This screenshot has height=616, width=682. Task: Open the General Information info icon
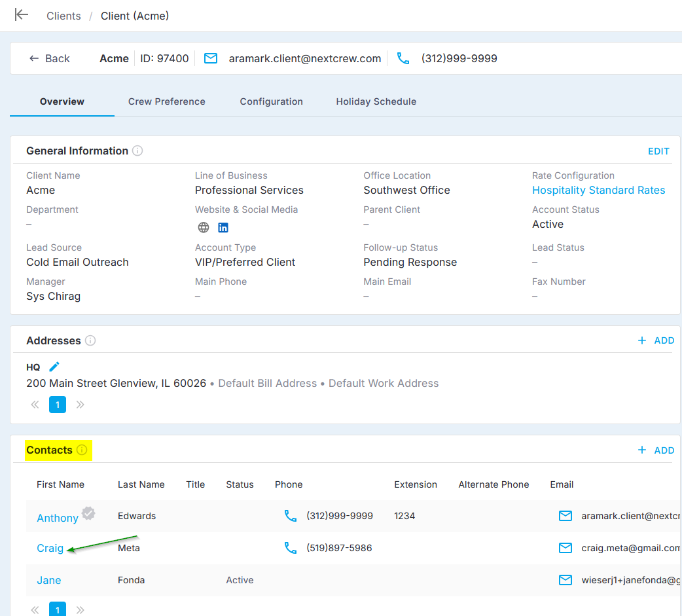[x=137, y=151]
